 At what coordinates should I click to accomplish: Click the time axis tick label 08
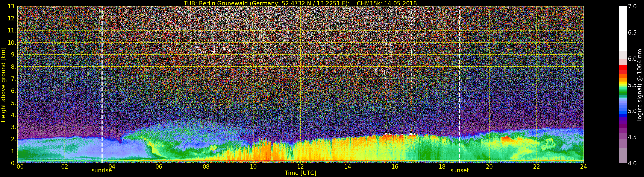coord(206,166)
